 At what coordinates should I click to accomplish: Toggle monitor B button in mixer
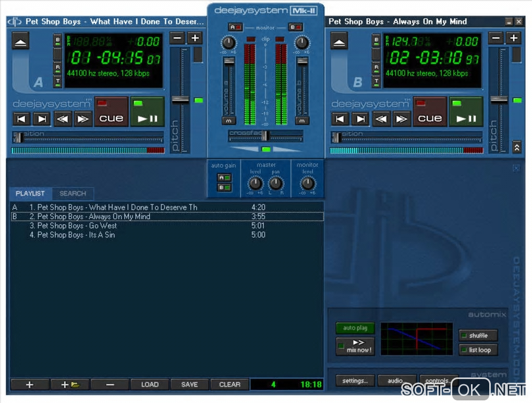tap(296, 27)
